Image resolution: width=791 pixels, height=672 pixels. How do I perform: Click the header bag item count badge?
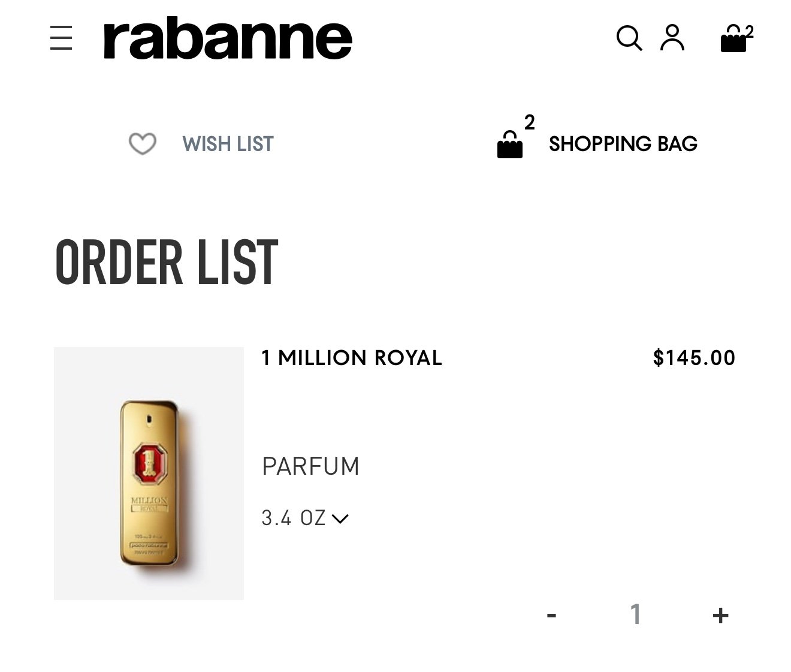point(750,31)
